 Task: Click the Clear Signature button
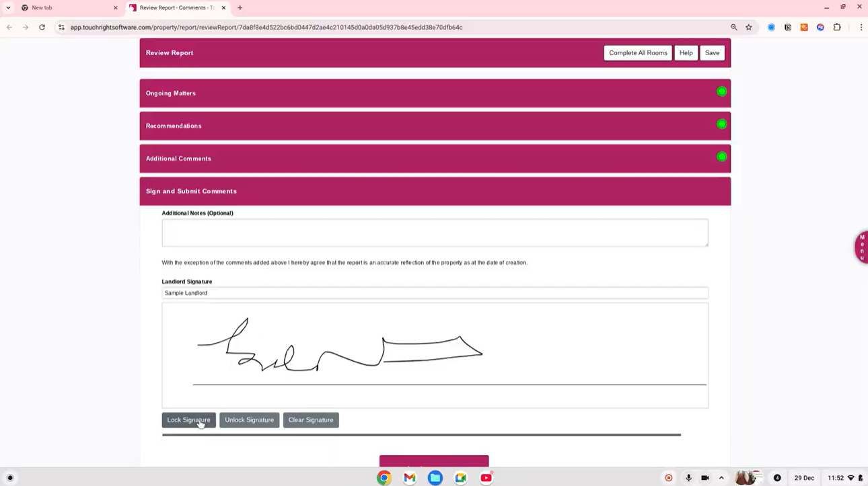(x=311, y=420)
